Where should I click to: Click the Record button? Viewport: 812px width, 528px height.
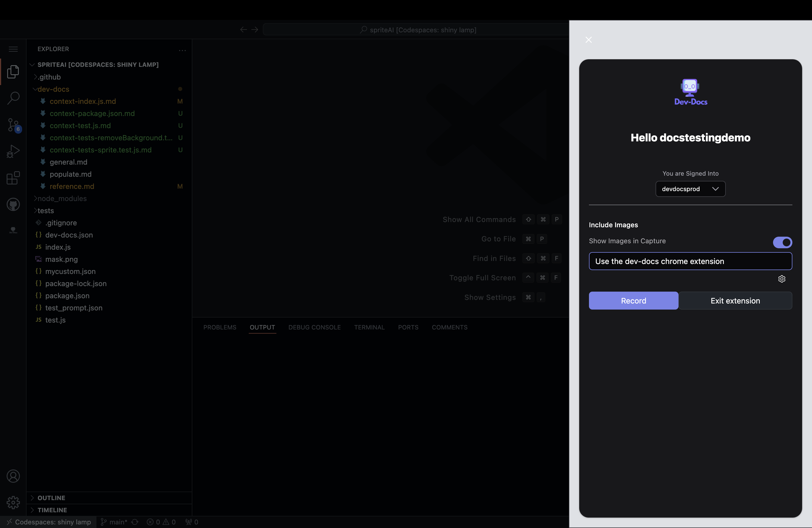pos(633,300)
